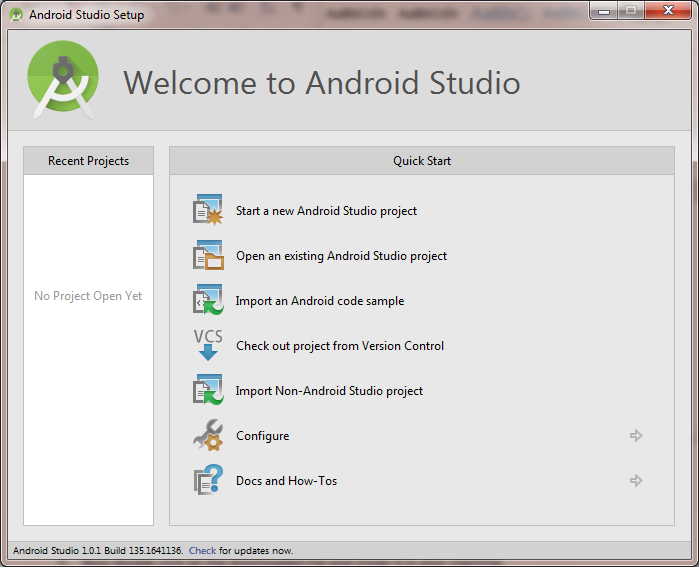Click the disabled maximize window button
Screen dimensions: 699x567
[631, 11]
